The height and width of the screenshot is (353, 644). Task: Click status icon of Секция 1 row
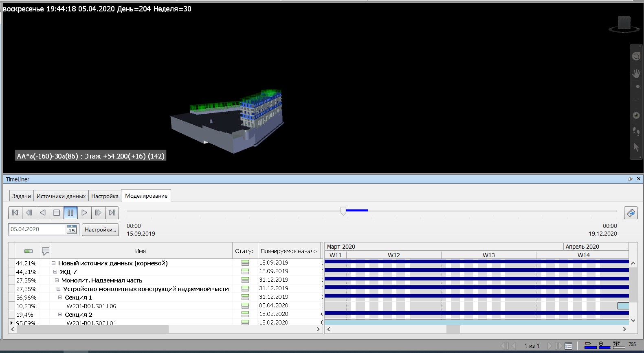245,297
